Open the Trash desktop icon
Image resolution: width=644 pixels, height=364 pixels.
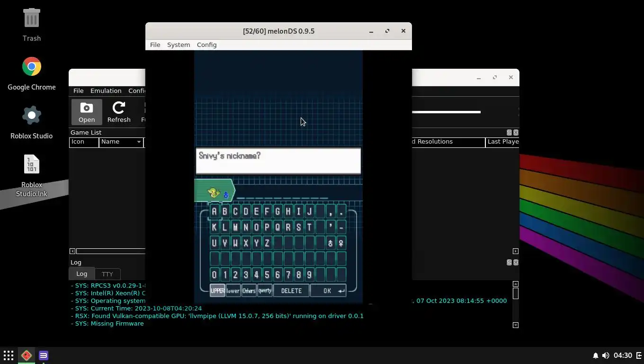32,19
